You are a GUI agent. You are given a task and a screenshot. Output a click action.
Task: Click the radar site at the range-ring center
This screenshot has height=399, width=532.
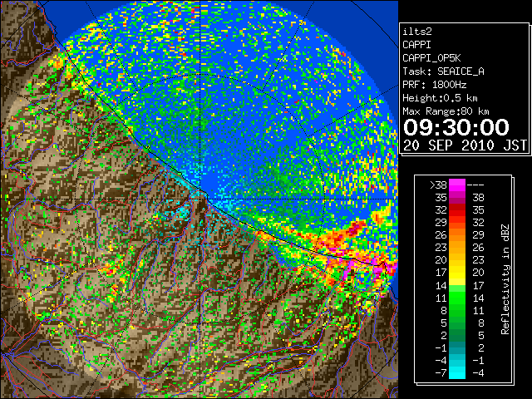(x=200, y=199)
